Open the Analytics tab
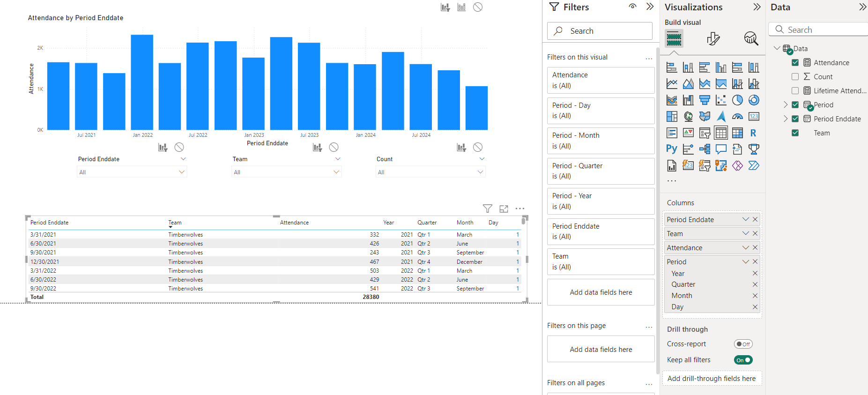 751,38
